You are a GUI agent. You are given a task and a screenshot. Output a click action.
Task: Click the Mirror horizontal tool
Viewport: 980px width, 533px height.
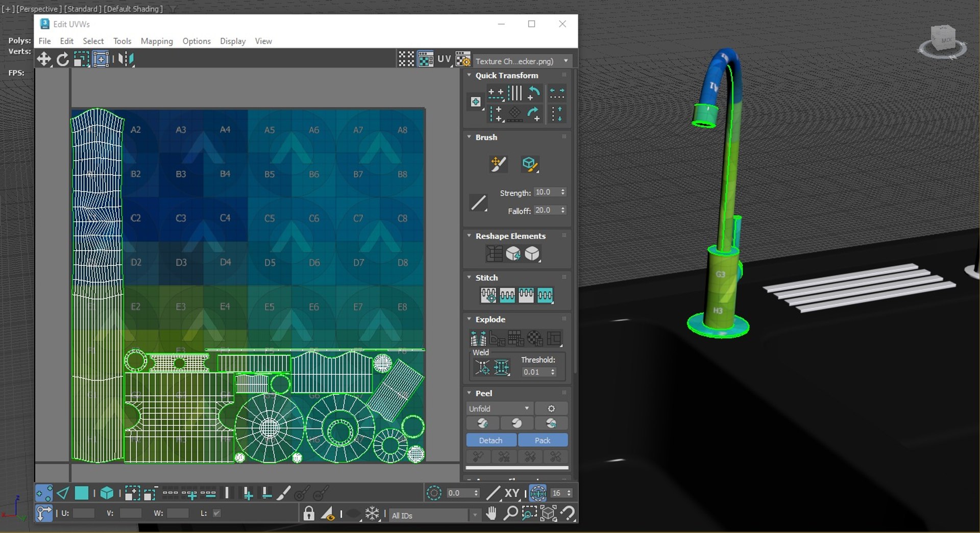(x=126, y=59)
